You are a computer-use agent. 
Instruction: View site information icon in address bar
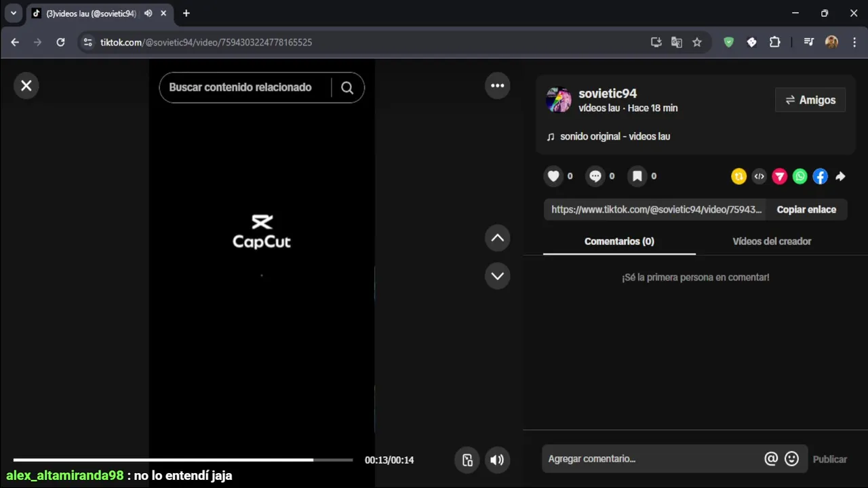pos(87,42)
